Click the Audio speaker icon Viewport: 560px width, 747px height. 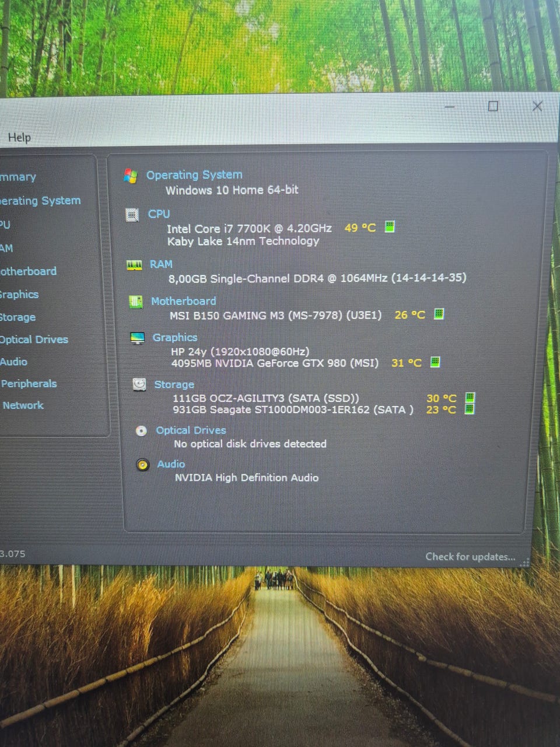143,465
